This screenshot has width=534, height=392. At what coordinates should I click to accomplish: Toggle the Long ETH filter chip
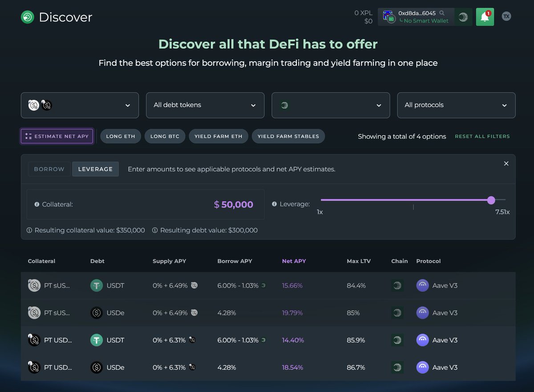121,136
